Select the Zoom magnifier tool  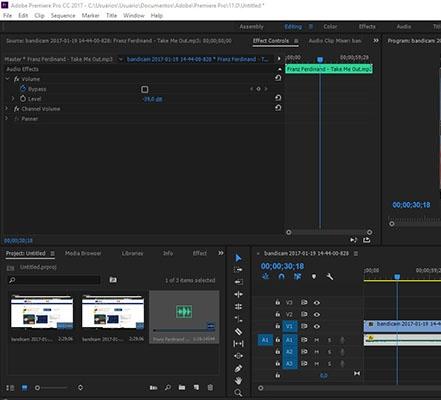(238, 393)
